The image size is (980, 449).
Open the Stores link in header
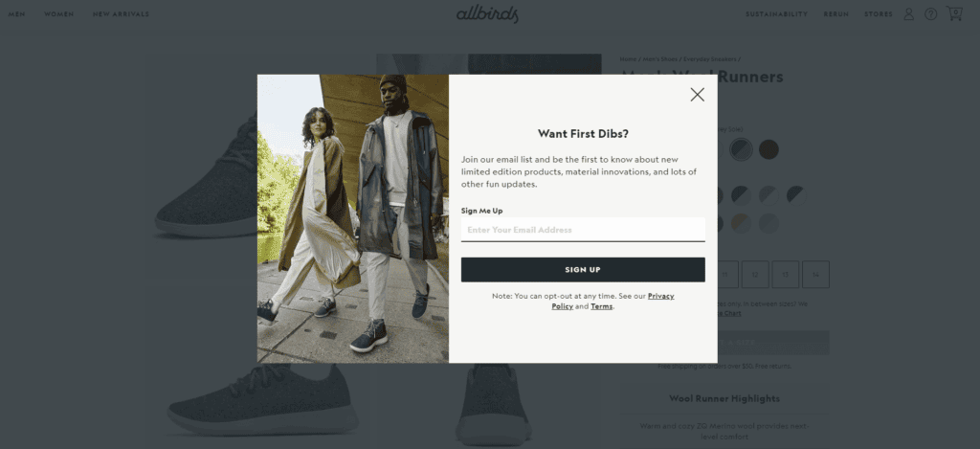point(879,14)
